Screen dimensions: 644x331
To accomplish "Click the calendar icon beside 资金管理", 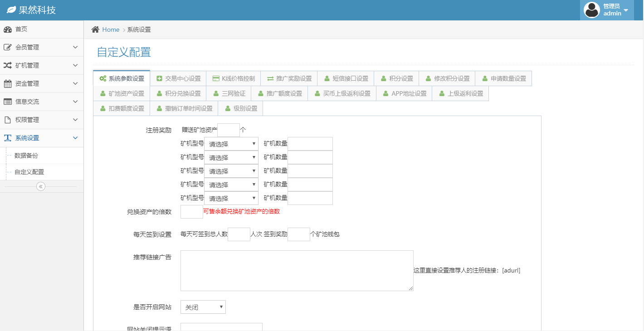I will tap(8, 83).
